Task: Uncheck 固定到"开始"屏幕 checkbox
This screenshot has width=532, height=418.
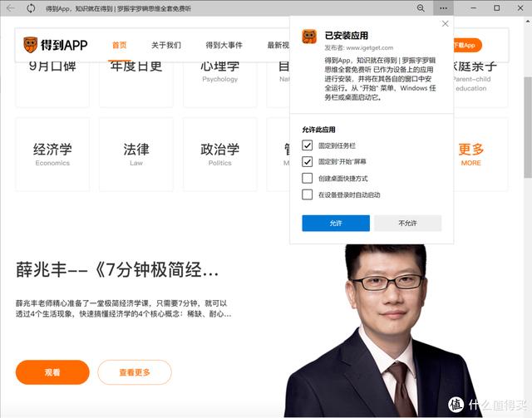Action: [308, 161]
